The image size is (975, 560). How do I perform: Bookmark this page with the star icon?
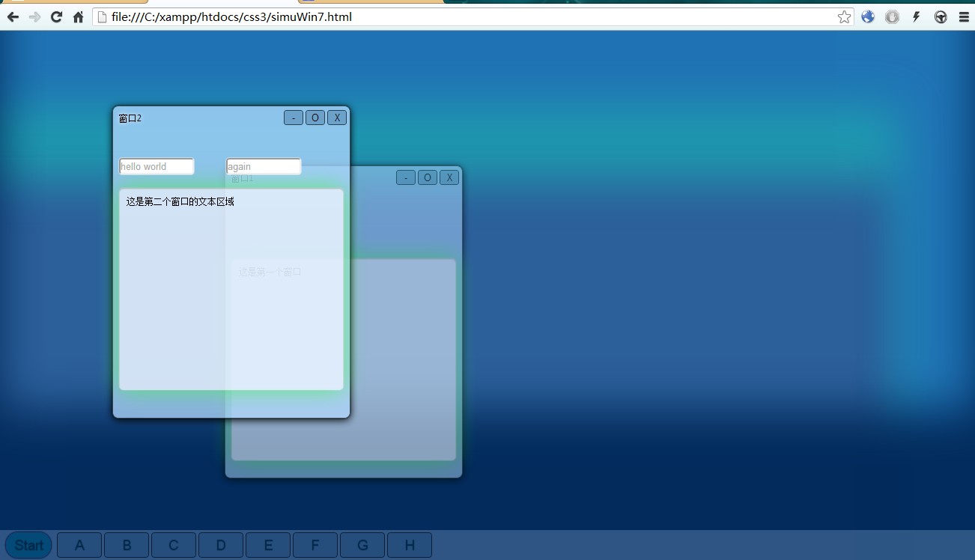[x=844, y=16]
